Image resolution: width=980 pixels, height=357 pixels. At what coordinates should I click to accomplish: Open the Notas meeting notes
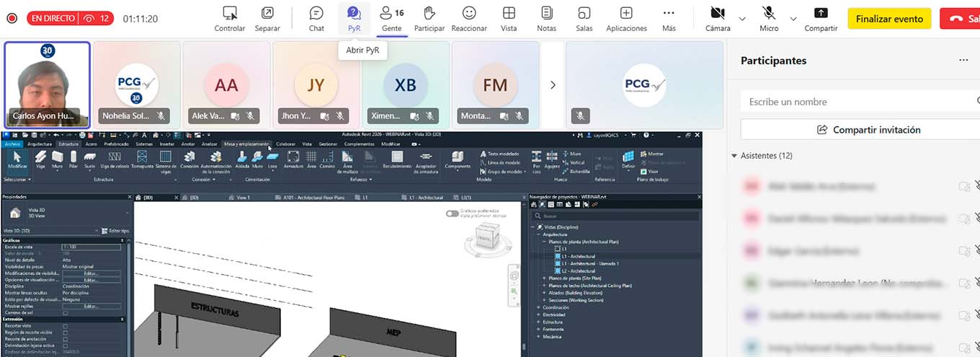pyautogui.click(x=546, y=17)
